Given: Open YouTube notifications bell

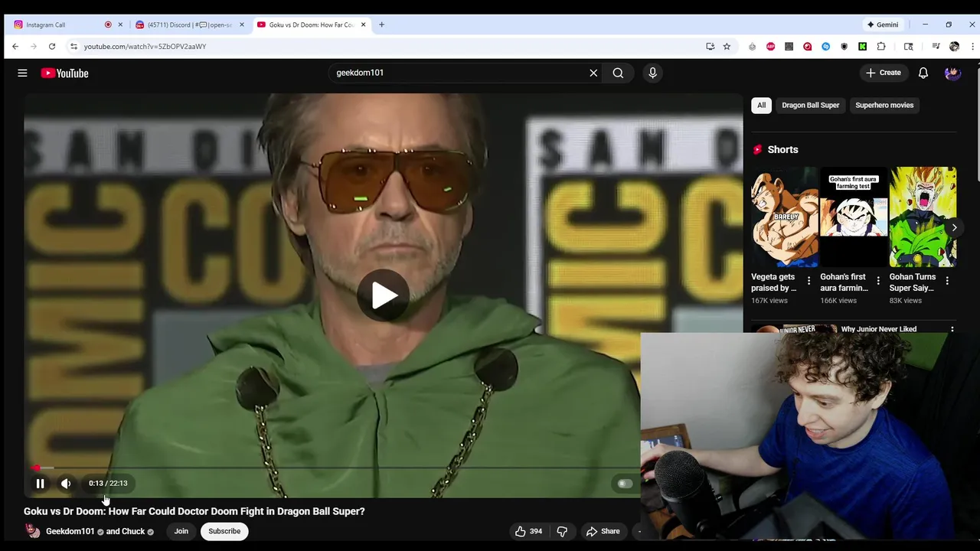Looking at the screenshot, I should pos(923,73).
